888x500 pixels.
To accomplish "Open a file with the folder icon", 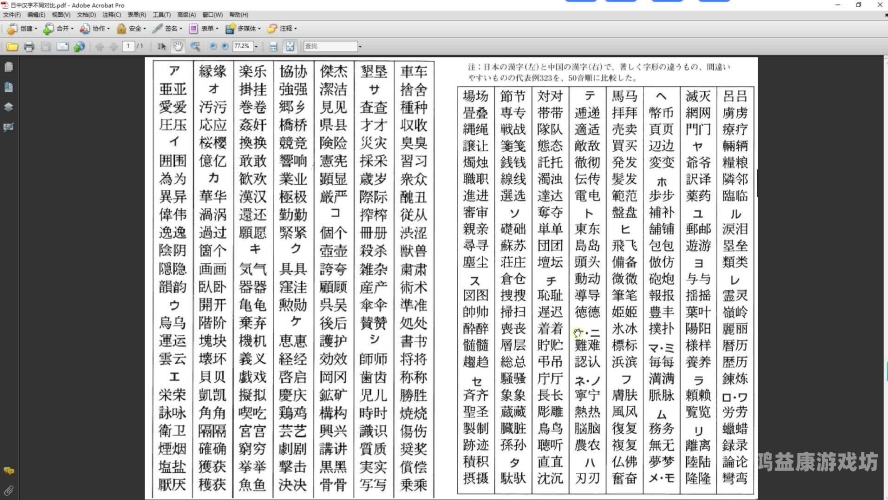I will (12, 46).
